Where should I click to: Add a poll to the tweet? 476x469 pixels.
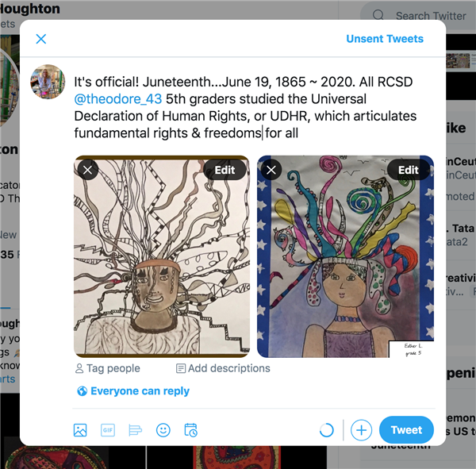(x=135, y=430)
